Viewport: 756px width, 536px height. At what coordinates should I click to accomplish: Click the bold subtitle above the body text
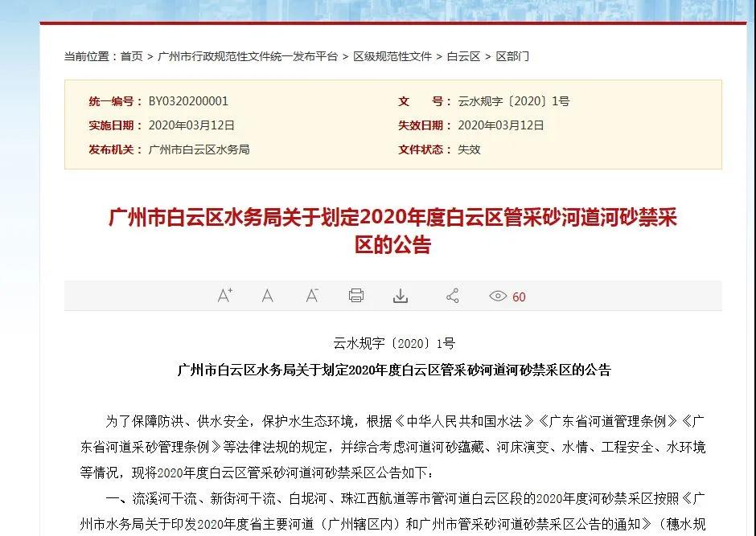pos(393,370)
